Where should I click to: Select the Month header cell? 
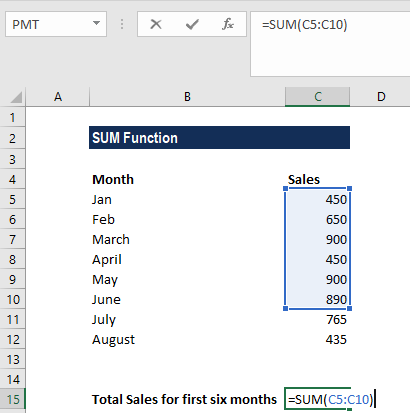tap(187, 179)
